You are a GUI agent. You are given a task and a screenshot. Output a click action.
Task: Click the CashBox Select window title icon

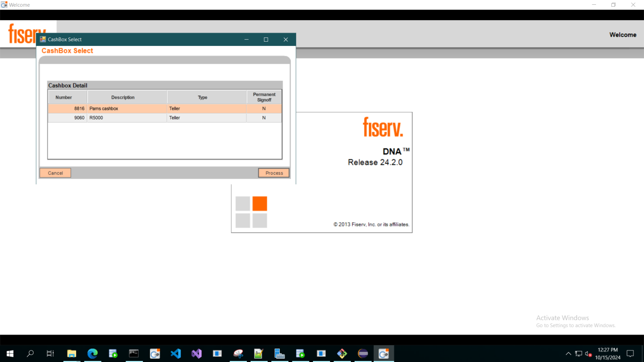click(x=43, y=39)
